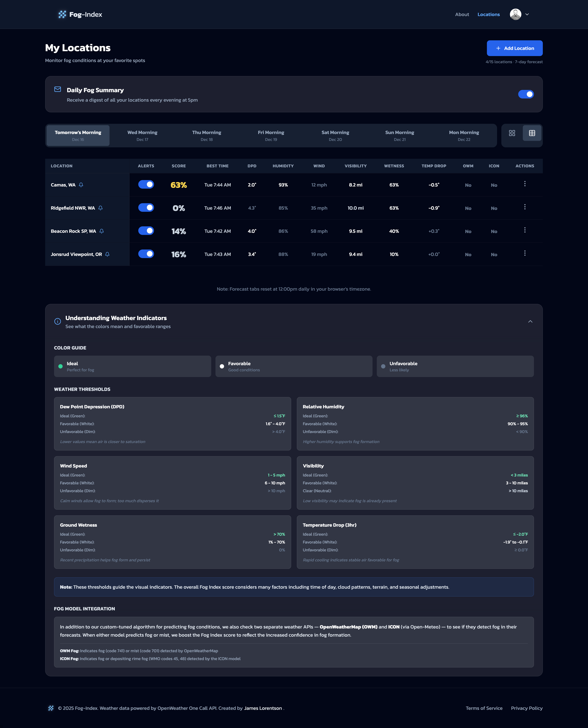
Task: Toggle alerts off for Camas, WA
Action: point(146,184)
